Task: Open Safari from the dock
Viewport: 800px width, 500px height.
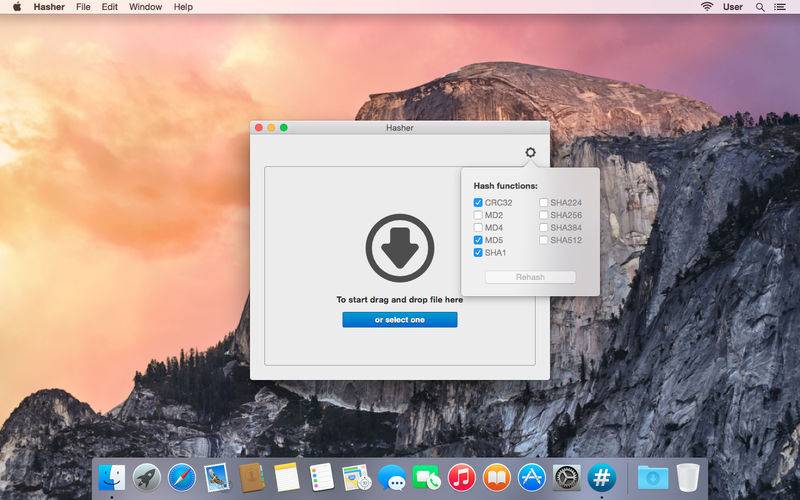Action: [182, 477]
